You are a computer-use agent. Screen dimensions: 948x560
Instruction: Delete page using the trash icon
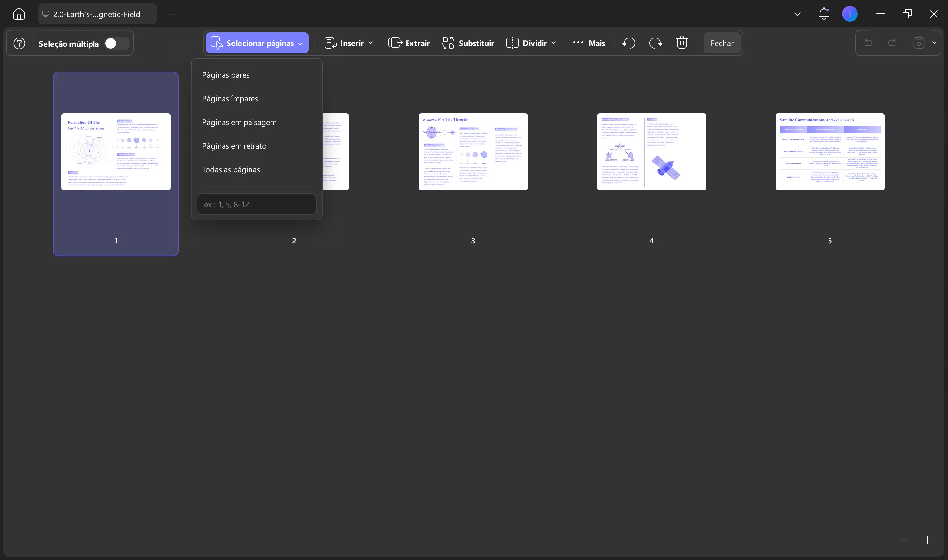681,43
